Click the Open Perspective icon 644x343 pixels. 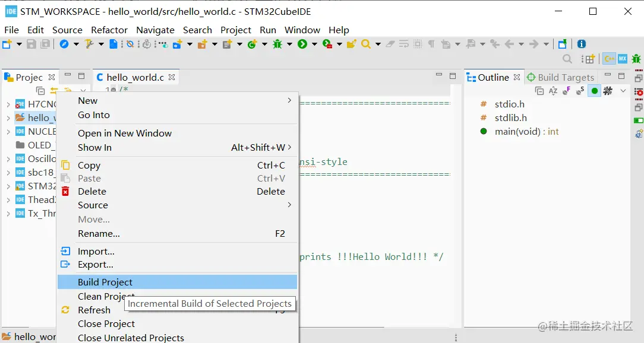(589, 59)
